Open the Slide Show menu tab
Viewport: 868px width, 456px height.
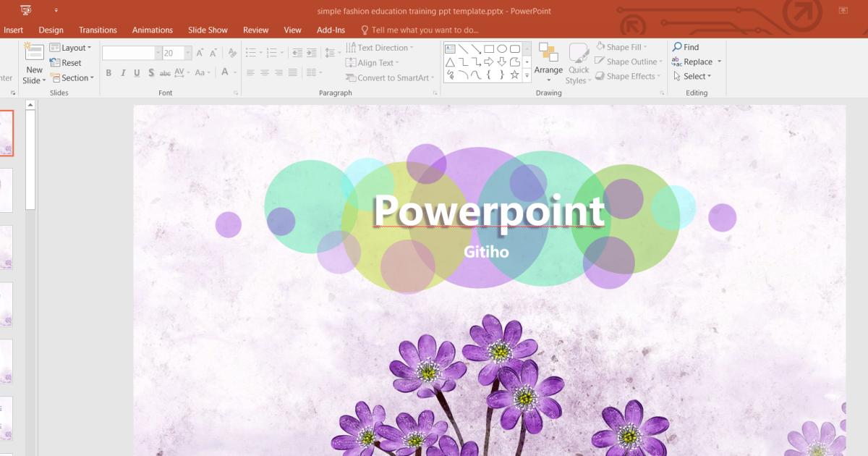tap(208, 30)
